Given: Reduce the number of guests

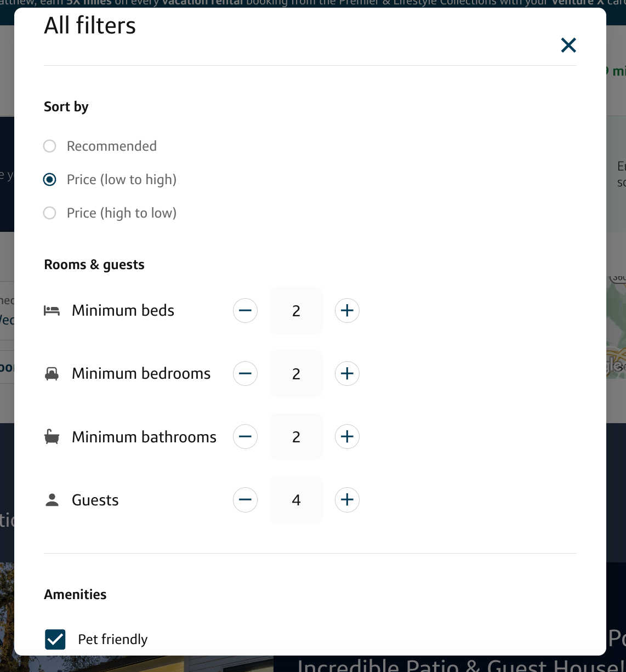Looking at the screenshot, I should pos(245,500).
